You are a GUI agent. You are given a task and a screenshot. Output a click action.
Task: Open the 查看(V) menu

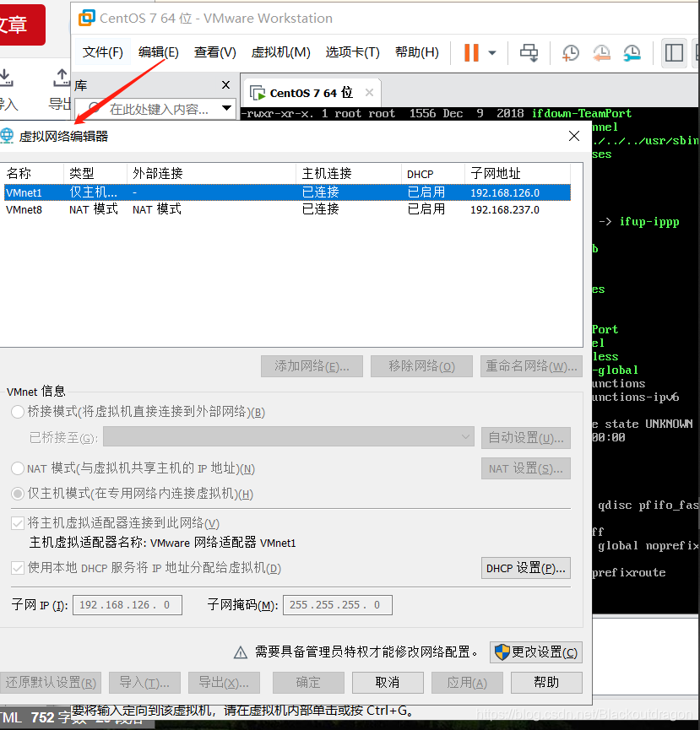point(214,51)
